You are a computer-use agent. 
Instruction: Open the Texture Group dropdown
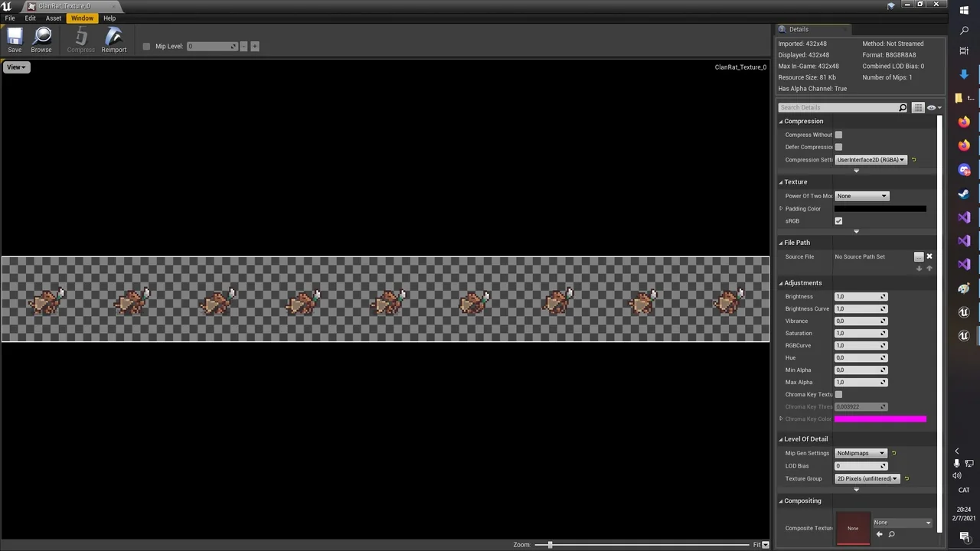[867, 479]
